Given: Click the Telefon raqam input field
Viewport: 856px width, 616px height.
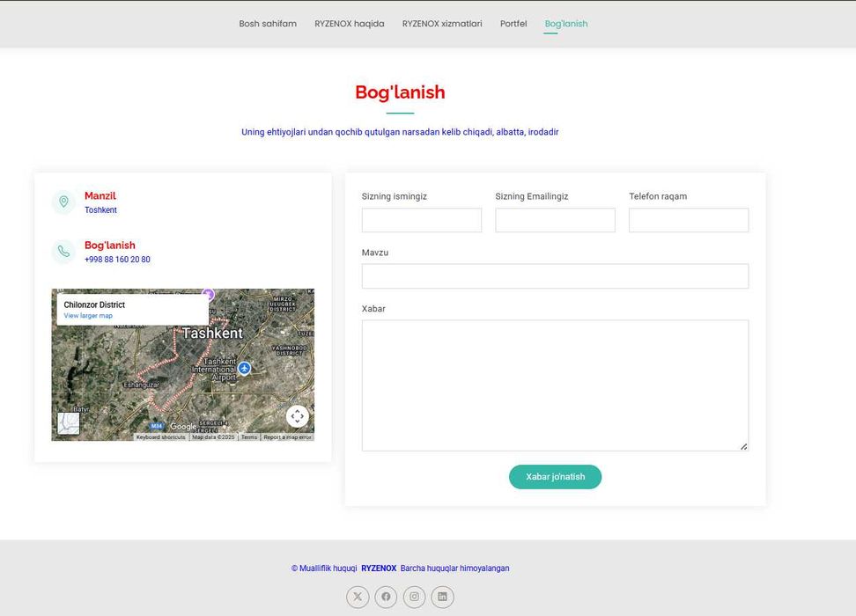Looking at the screenshot, I should click(x=689, y=220).
